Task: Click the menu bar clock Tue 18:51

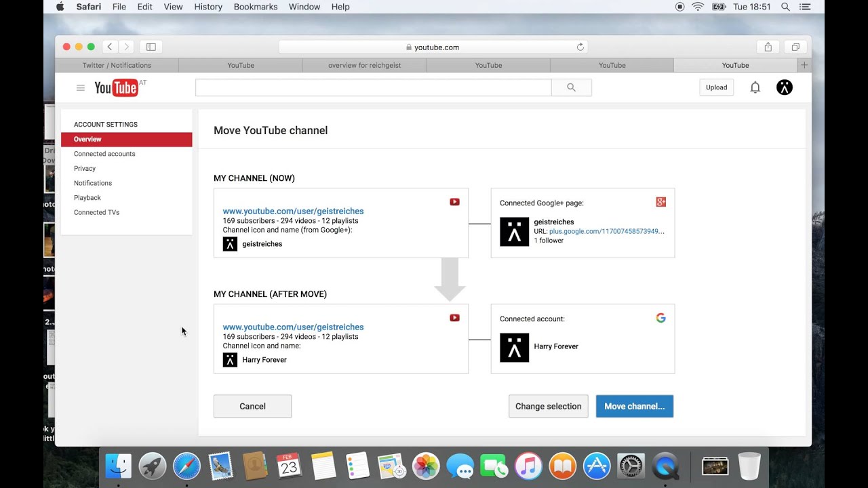Action: click(752, 7)
